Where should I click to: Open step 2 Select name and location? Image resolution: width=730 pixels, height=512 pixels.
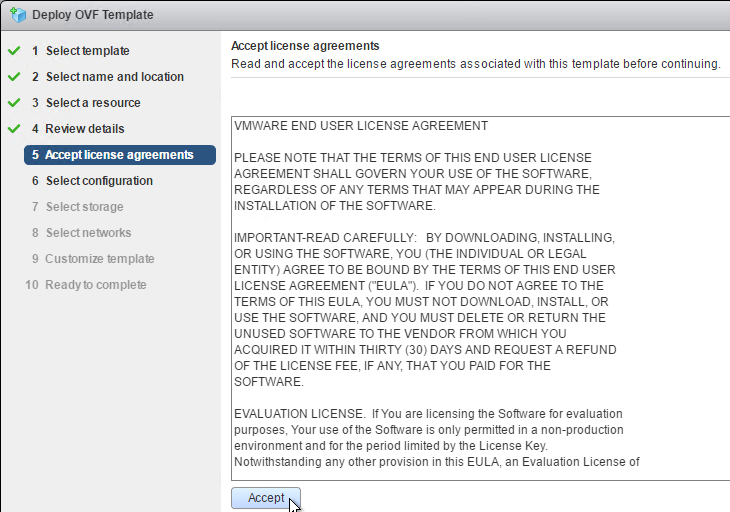[x=108, y=77]
